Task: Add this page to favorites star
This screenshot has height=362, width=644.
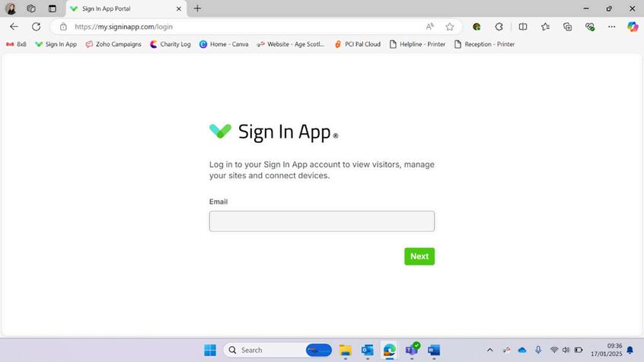Action: tap(450, 27)
